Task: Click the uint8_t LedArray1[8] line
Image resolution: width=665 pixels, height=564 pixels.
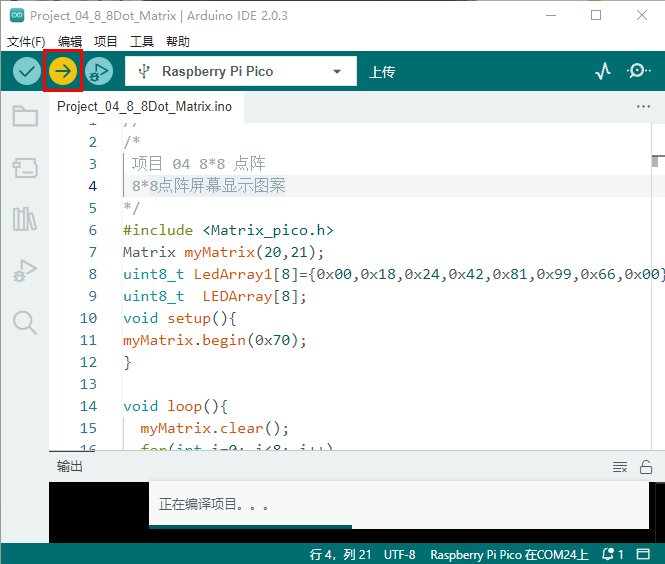Action: [392, 274]
